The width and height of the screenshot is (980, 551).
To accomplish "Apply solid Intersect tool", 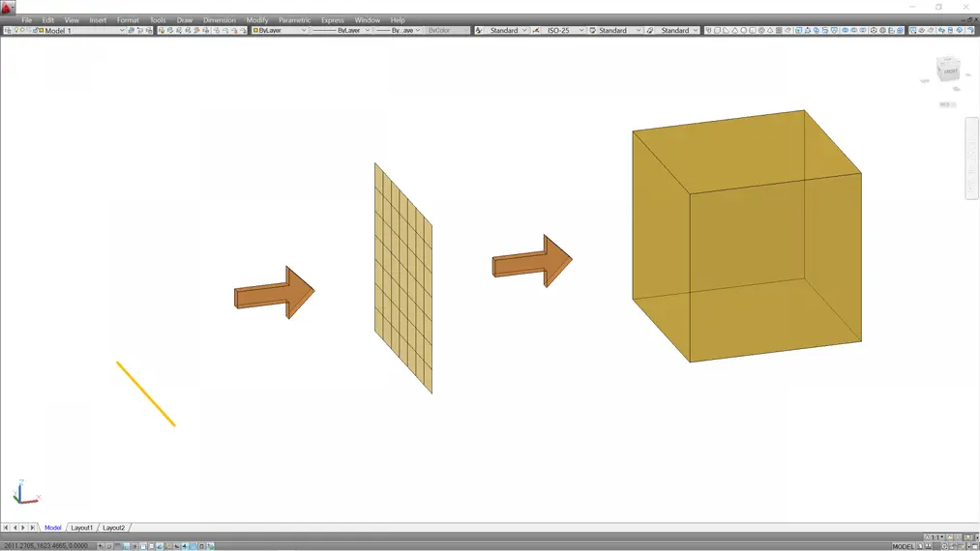I will coord(863,30).
